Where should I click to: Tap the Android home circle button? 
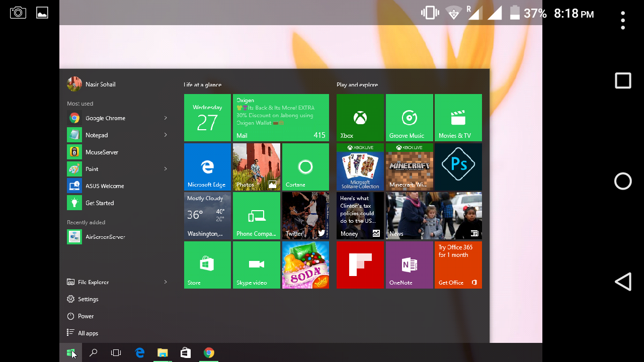coord(623,181)
